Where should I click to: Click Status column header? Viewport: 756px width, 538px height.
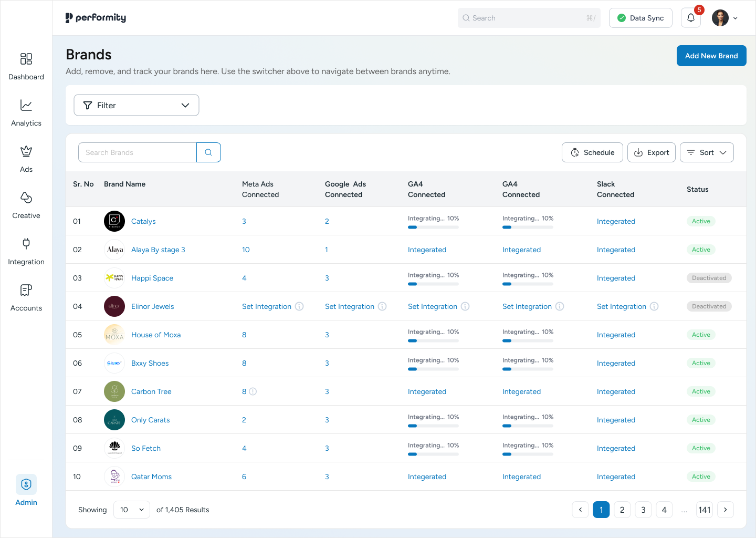[x=697, y=189]
